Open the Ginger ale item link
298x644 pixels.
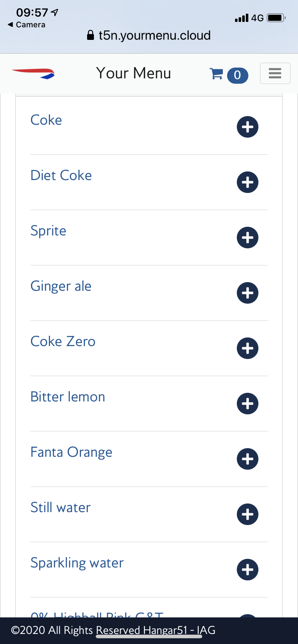(x=61, y=286)
